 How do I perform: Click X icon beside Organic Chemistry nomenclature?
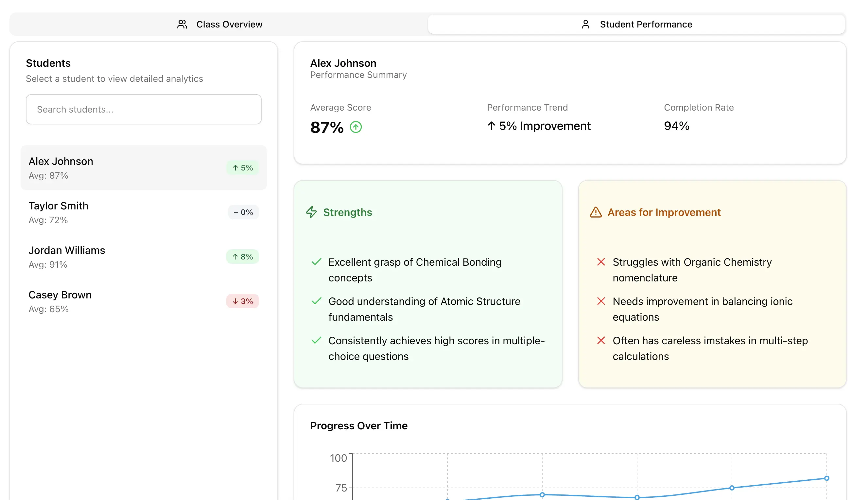(600, 262)
